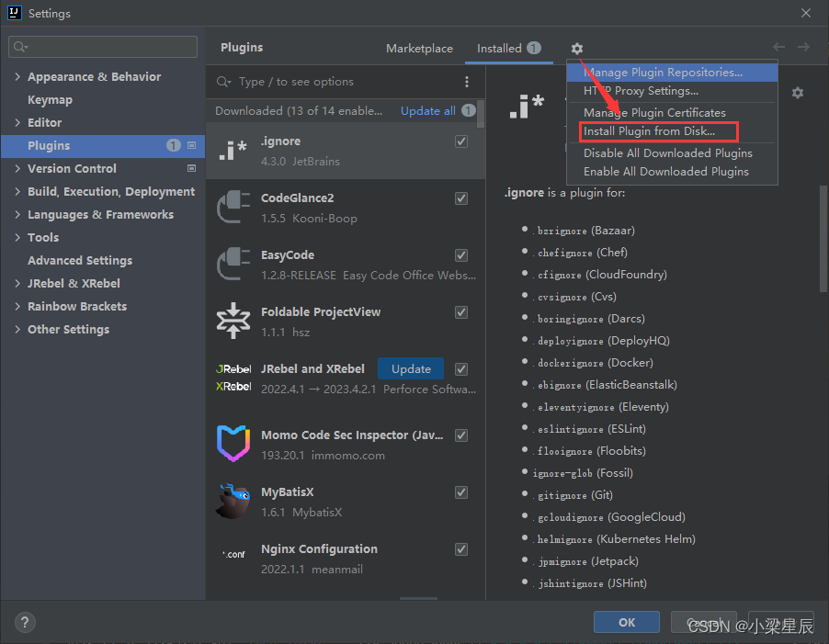Focus the settings search field
The height and width of the screenshot is (644, 829).
tap(103, 47)
